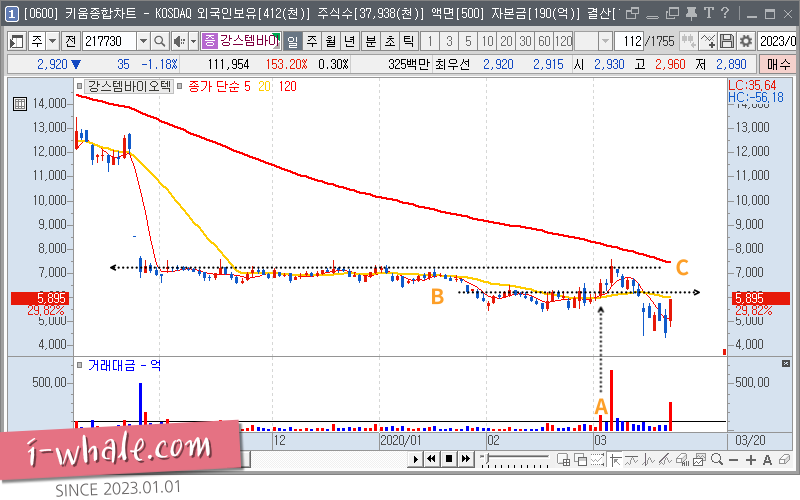Click the fast-forward double-arrow button
Viewport: 800px width, 500px height.
466,459
